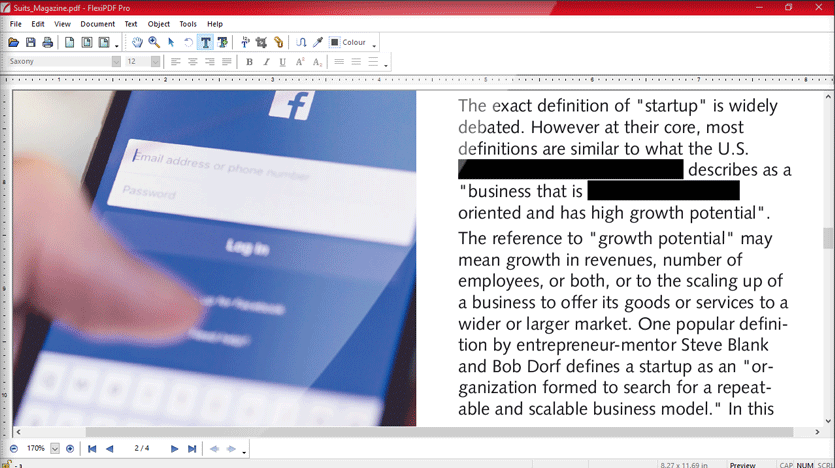
Task: Go to the previous page
Action: [x=110, y=449]
